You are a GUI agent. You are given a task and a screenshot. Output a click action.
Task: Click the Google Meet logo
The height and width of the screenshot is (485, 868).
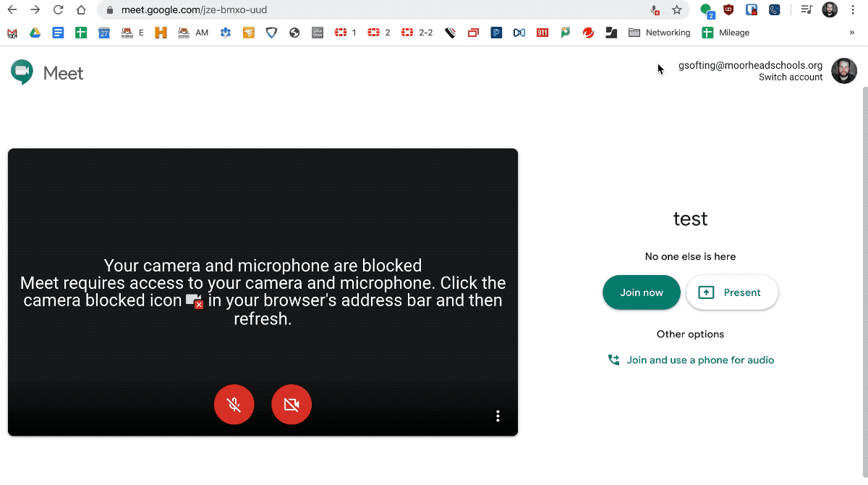click(x=48, y=73)
